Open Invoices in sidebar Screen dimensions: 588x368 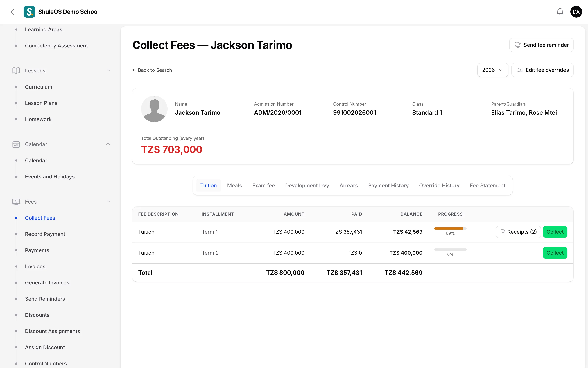tap(35, 266)
